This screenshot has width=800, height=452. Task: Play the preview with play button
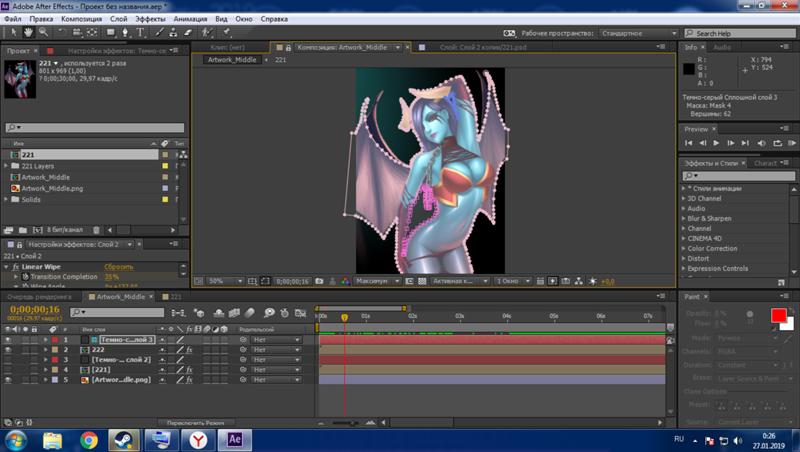716,143
